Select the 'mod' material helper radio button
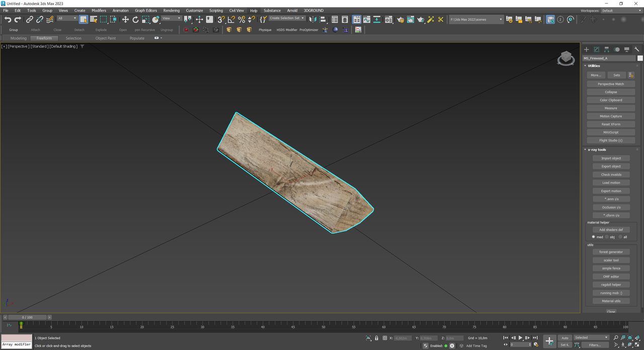644x350 pixels. (x=594, y=237)
